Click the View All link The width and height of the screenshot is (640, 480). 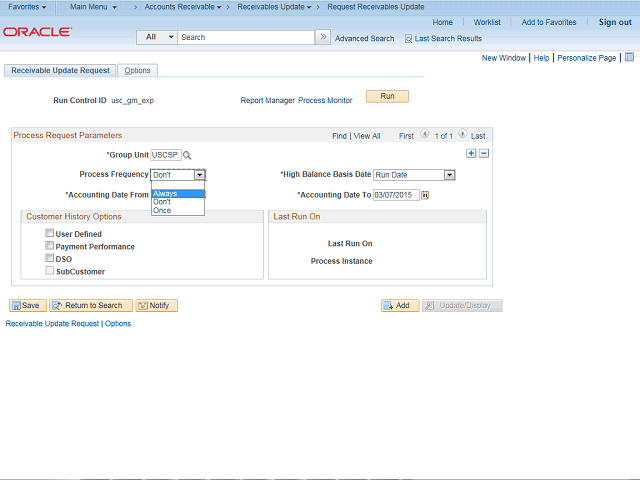367,136
